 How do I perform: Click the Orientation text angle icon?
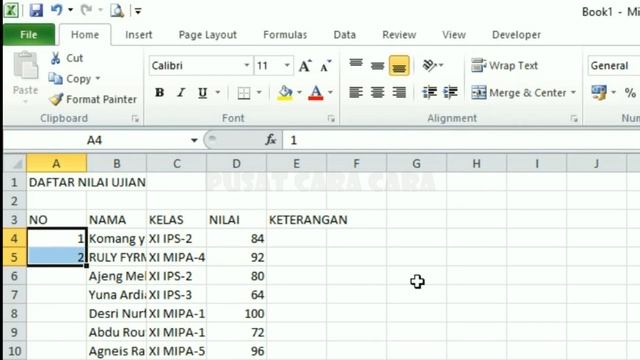coord(429,65)
